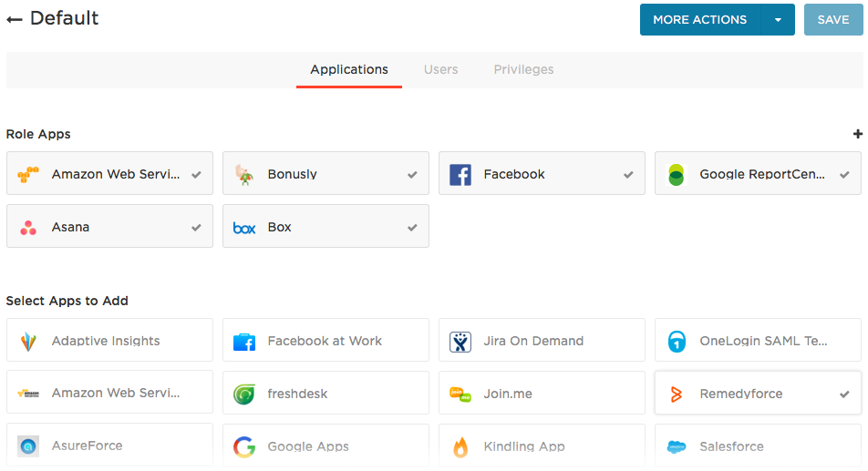Open the More Actions dropdown arrow
This screenshot has height=471, width=868.
[778, 20]
